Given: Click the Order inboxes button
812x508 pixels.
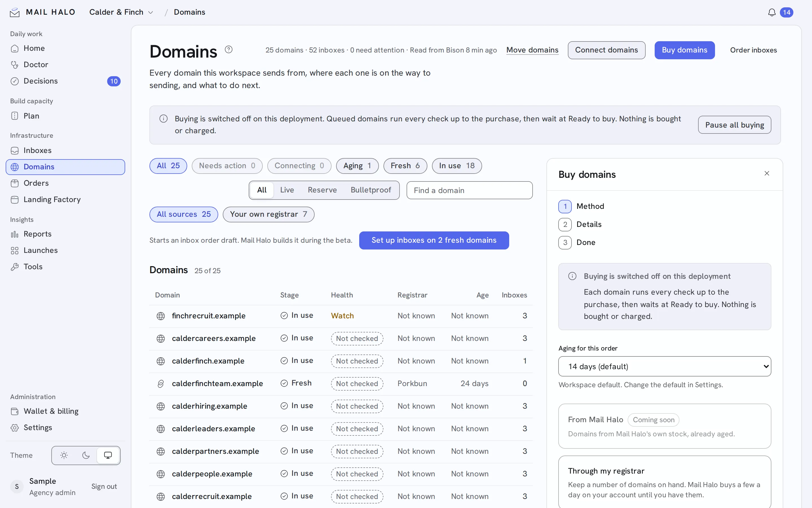Looking at the screenshot, I should [x=753, y=50].
